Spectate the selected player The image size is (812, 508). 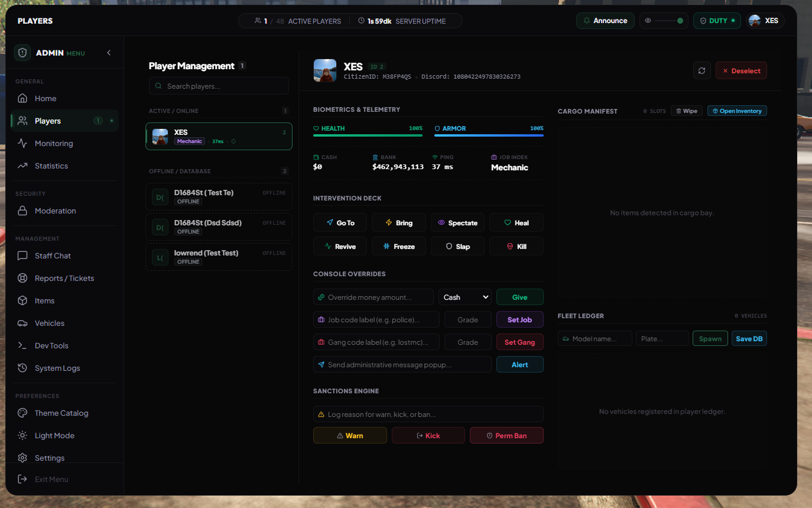point(457,222)
